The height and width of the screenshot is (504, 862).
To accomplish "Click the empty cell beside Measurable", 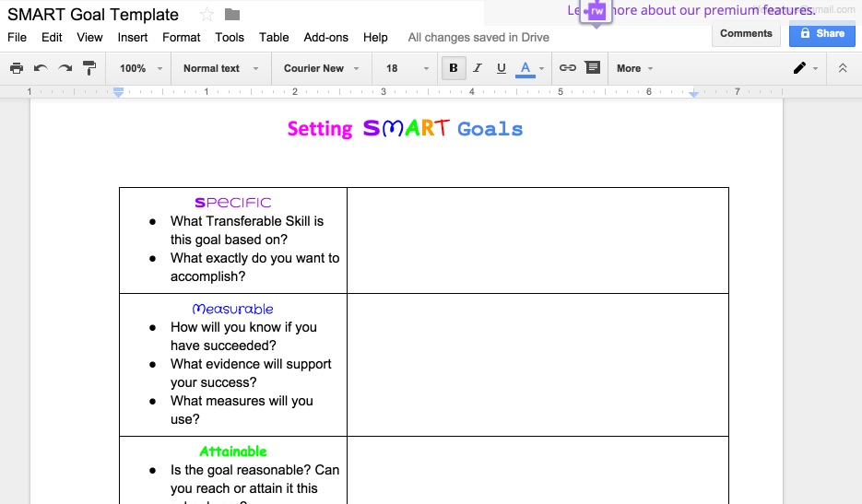I will (537, 365).
